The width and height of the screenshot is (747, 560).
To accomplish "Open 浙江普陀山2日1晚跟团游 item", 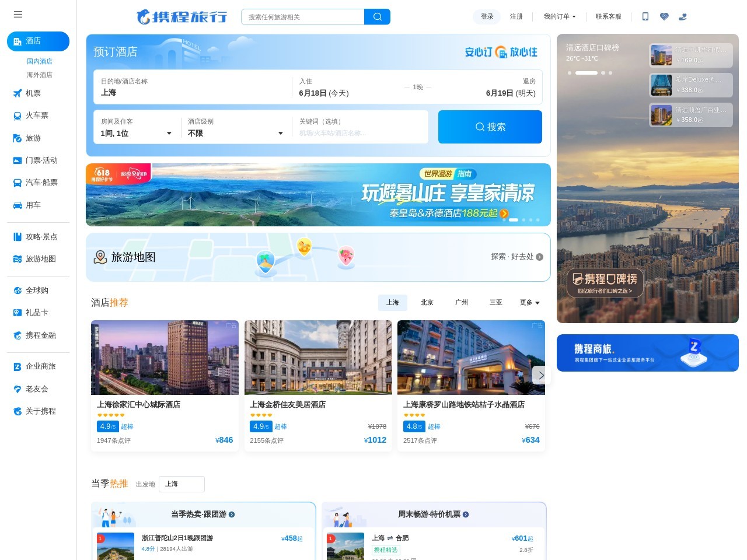I will click(x=177, y=538).
